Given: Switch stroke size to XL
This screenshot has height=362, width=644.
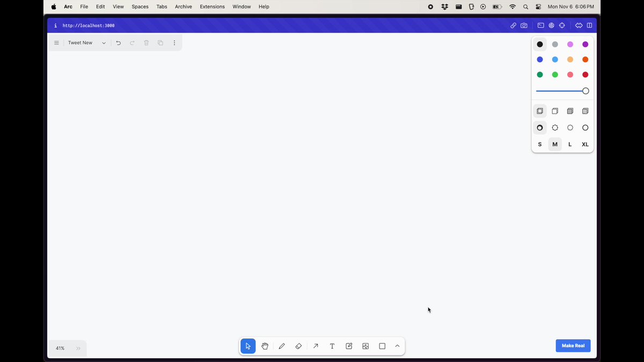Looking at the screenshot, I should coord(585,144).
